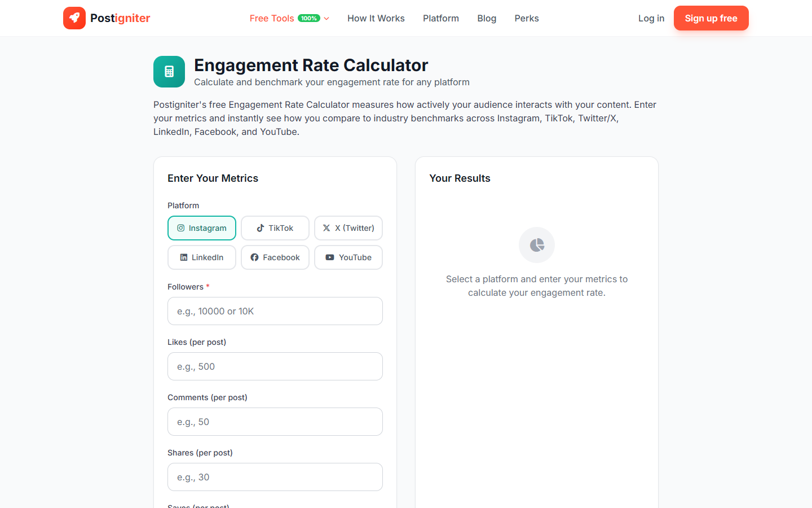Viewport: 812px width, 508px height.
Task: Open the Platform menu item
Action: pyautogui.click(x=440, y=18)
